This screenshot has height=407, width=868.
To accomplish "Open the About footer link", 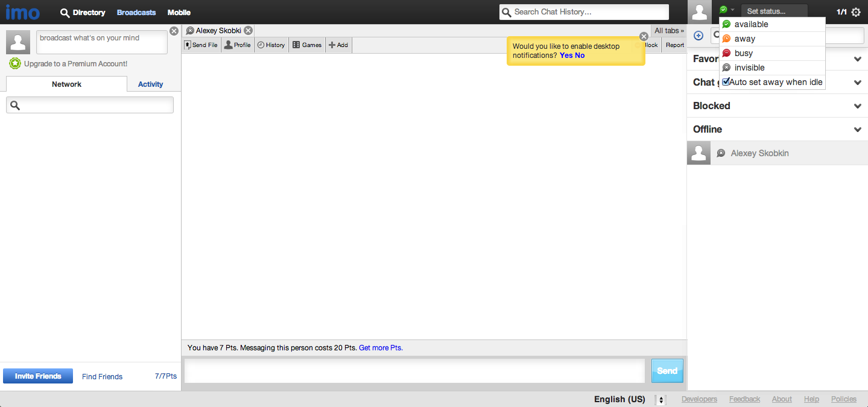I will 782,399.
